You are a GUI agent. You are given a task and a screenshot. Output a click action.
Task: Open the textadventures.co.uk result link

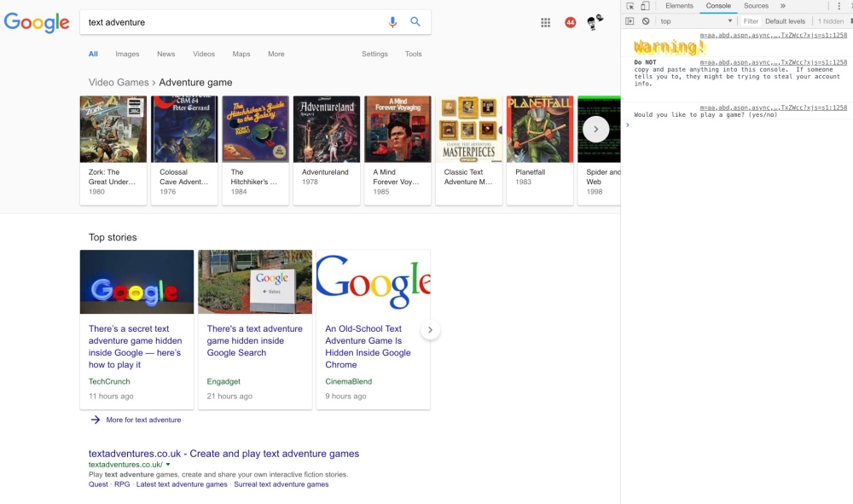pyautogui.click(x=223, y=454)
